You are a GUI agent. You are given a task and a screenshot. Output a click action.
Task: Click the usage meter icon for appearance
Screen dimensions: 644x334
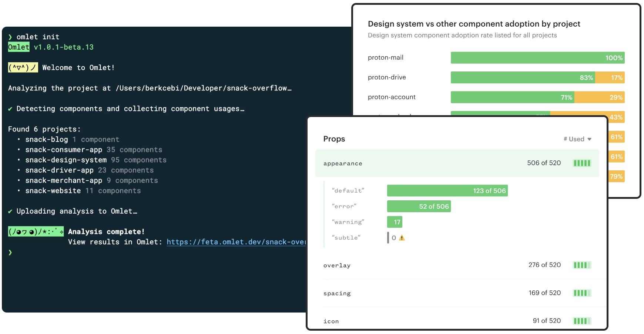tap(582, 163)
